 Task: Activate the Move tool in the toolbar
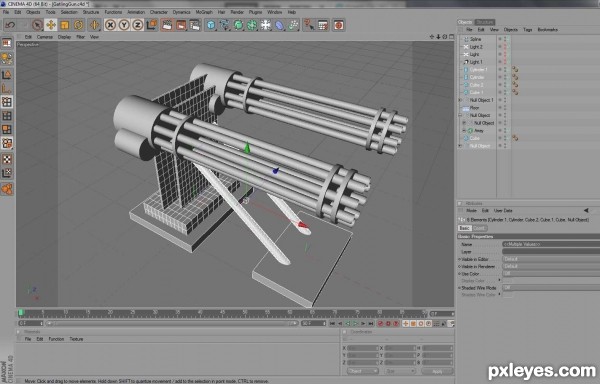tap(51, 25)
